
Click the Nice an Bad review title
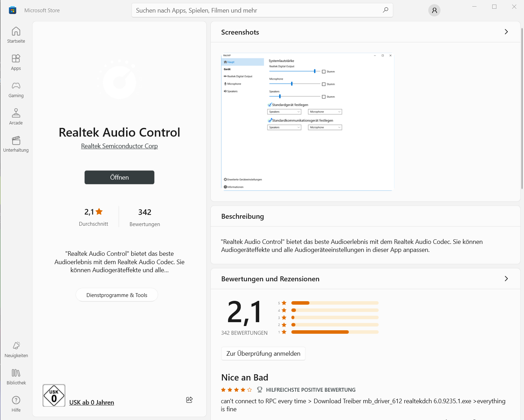click(x=245, y=377)
